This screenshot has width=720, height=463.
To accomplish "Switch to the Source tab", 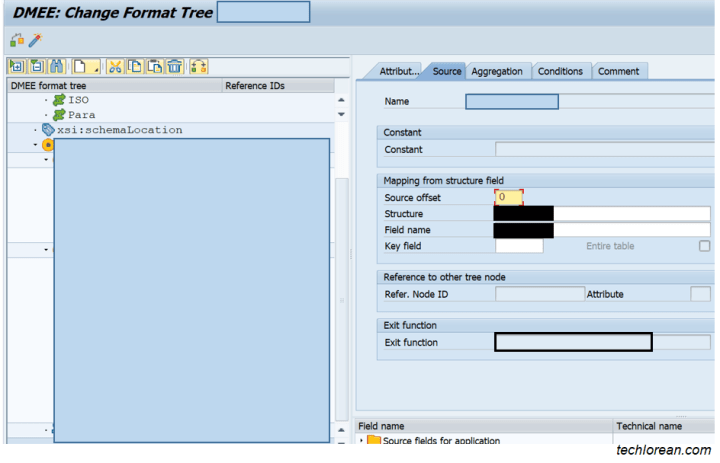I will (x=446, y=71).
